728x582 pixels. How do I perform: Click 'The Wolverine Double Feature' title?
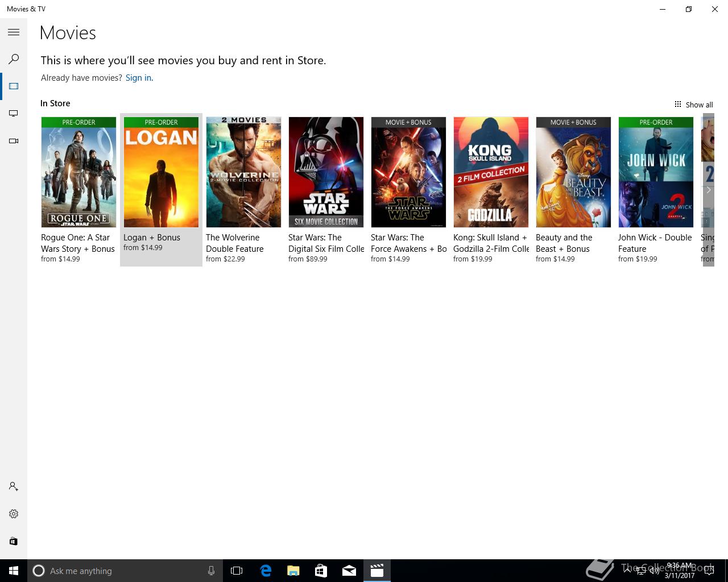point(235,243)
